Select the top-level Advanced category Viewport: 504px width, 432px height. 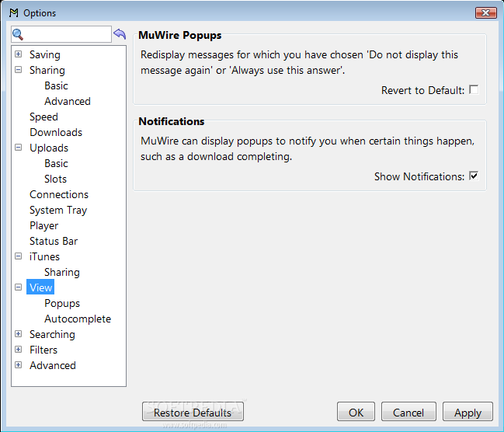(53, 365)
